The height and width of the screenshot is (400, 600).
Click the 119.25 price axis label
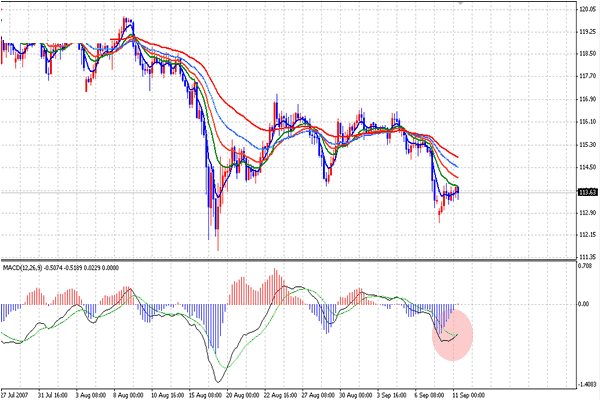(x=588, y=32)
